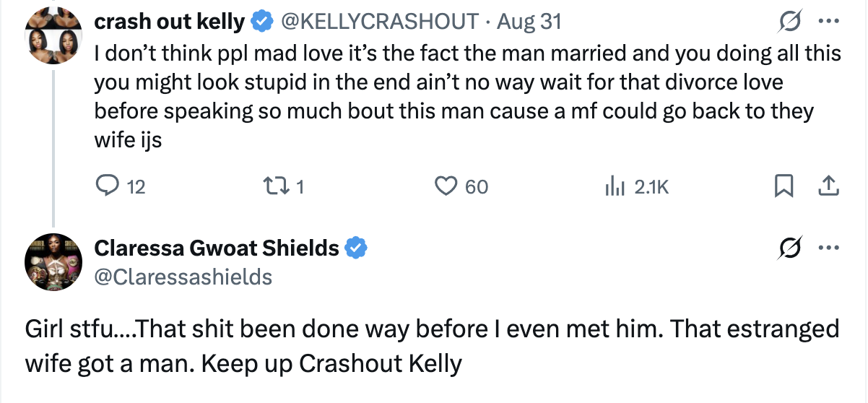Click the Claressa Gwoat Shields name
This screenshot has height=403, width=868.
pyautogui.click(x=217, y=248)
